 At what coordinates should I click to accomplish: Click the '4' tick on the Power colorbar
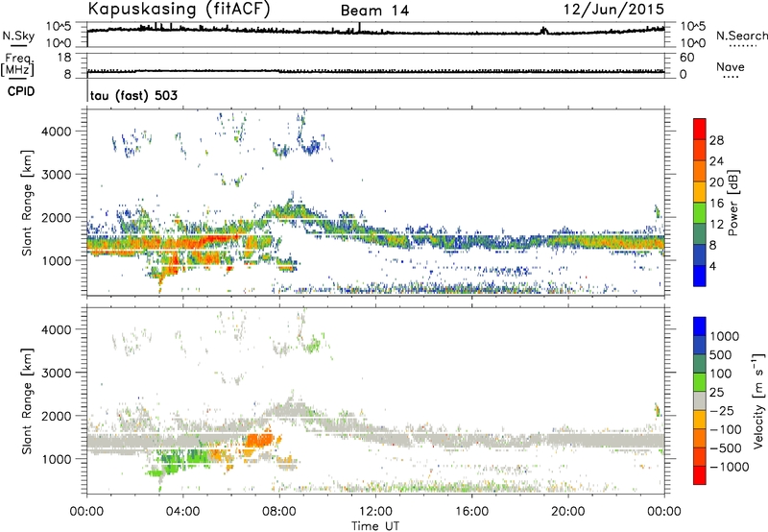pyautogui.click(x=712, y=266)
